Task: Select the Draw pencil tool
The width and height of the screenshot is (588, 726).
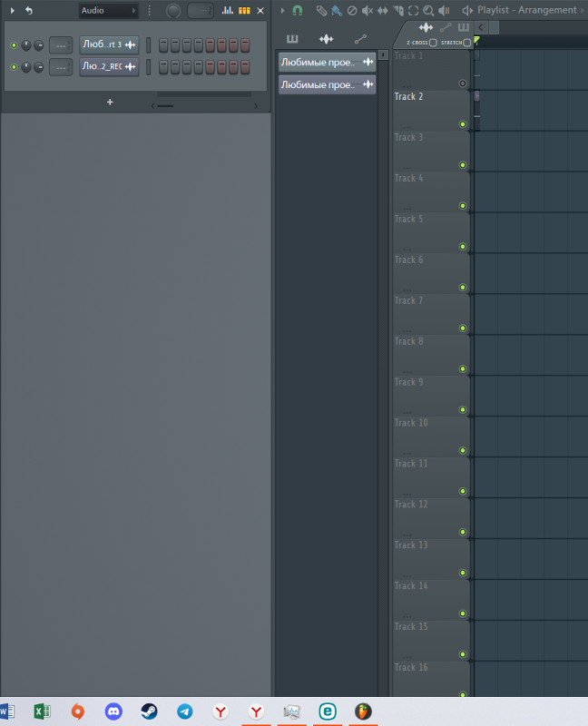Action: tap(321, 10)
